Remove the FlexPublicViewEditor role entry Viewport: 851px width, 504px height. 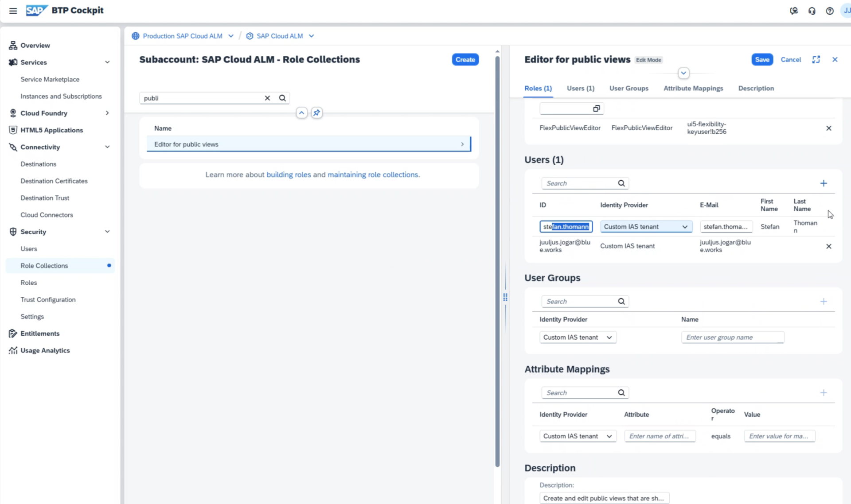coord(828,128)
